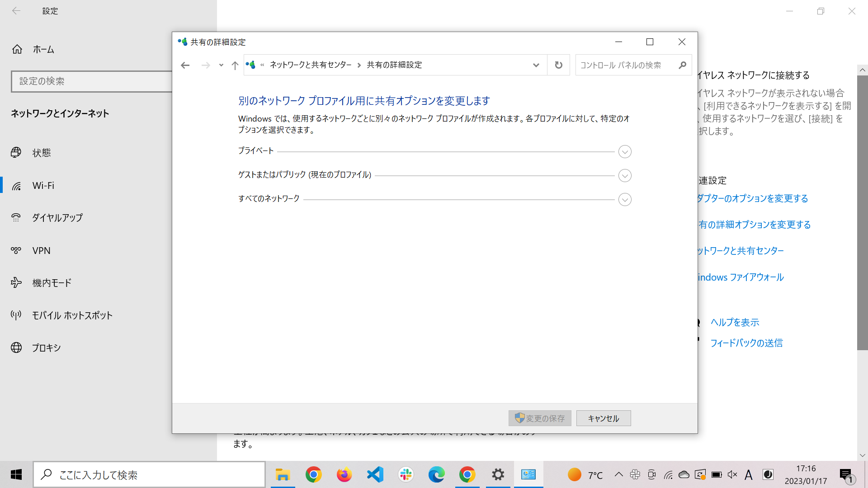Open VPN settings from the sidebar
The height and width of the screenshot is (488, 868).
(x=41, y=250)
